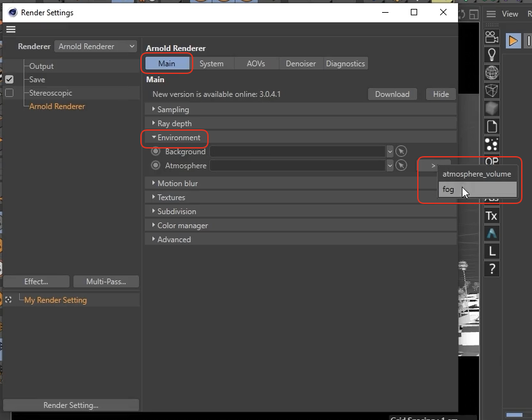Open the Atmosphere link dropdown arrow
Viewport: 532px width, 420px height.
390,166
